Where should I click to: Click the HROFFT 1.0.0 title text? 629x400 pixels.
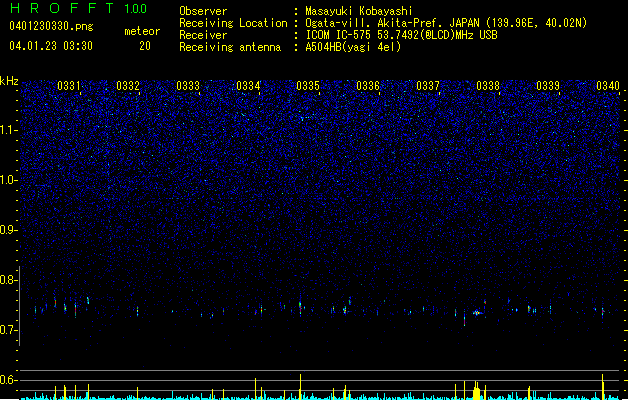(x=79, y=8)
